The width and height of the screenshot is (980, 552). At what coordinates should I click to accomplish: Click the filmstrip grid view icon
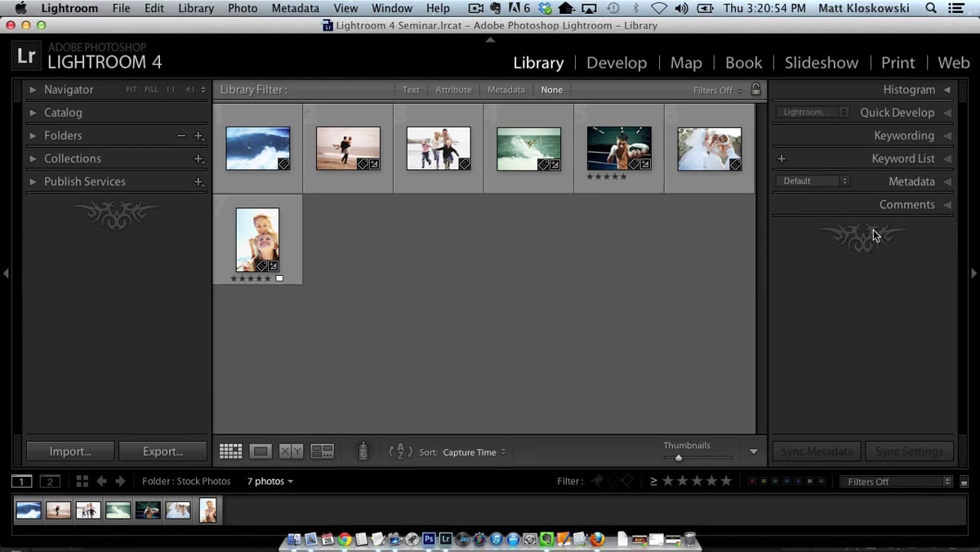[82, 482]
